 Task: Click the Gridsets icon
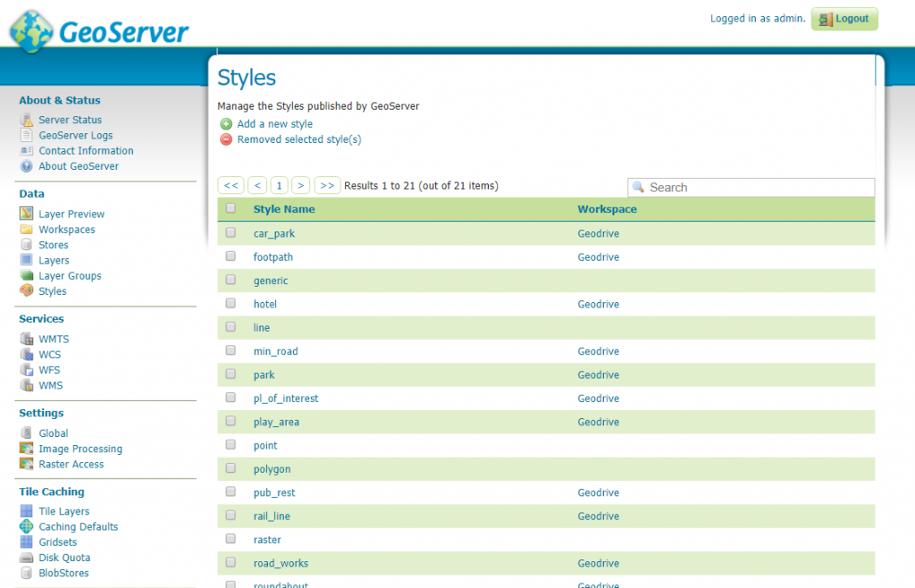tap(26, 542)
